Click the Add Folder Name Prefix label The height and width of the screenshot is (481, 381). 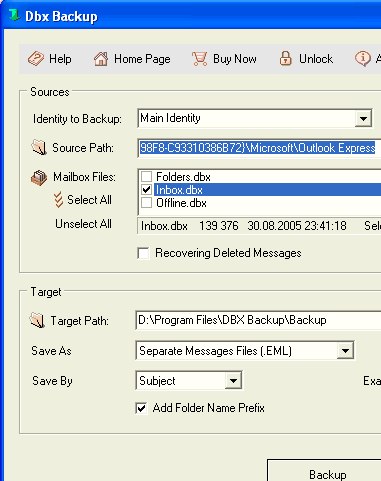pyautogui.click(x=209, y=408)
